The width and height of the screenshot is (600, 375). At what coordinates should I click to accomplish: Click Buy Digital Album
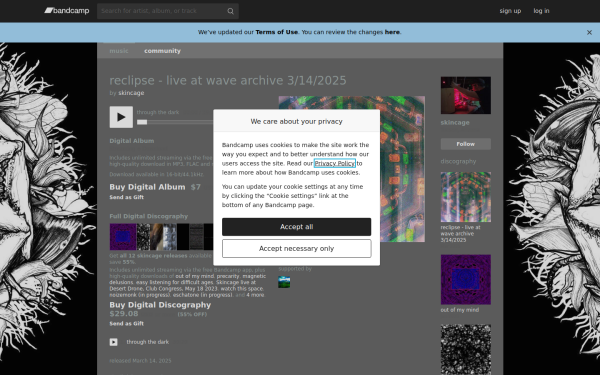click(147, 187)
